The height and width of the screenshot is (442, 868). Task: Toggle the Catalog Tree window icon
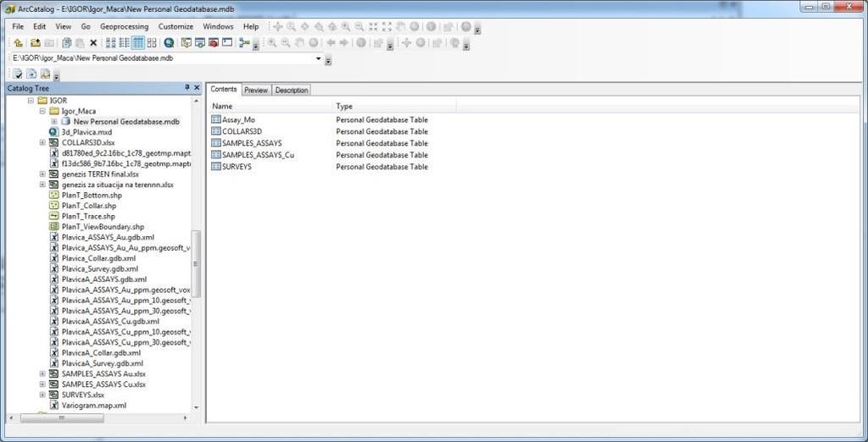[x=186, y=42]
